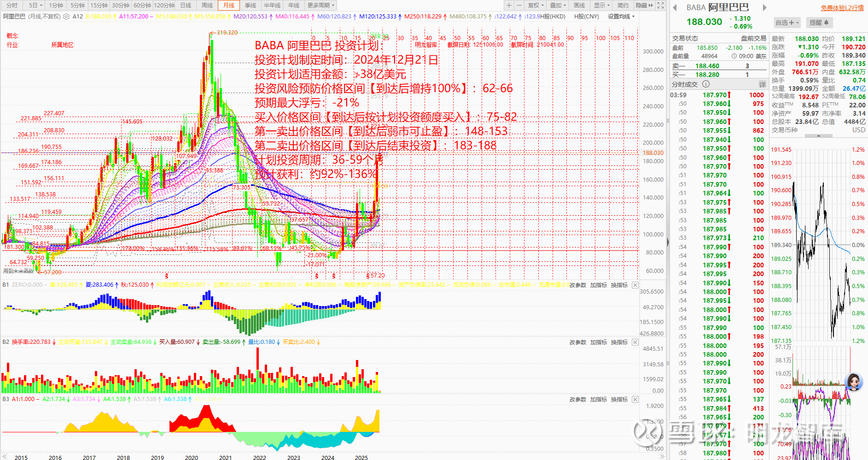Go to the previous stock with the left arrow
868x460 pixels.
point(675,7)
